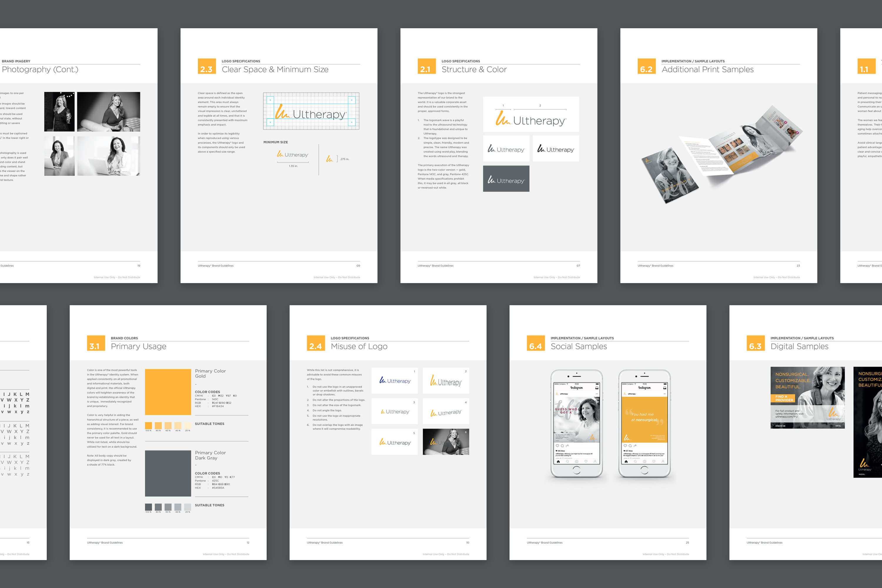The height and width of the screenshot is (588, 882).
Task: Select the large Primary Color Dark Gray swatch
Action: pyautogui.click(x=168, y=473)
